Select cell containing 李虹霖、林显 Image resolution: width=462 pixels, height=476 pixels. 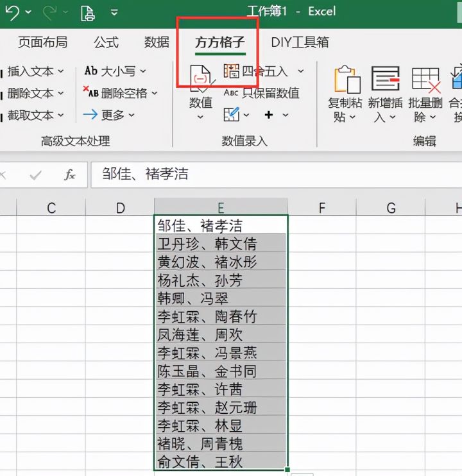pos(221,425)
